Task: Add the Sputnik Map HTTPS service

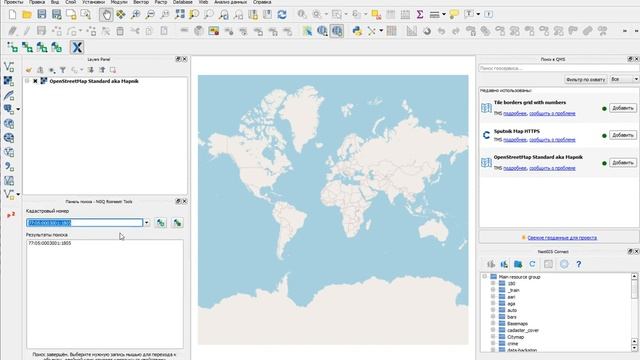Action: point(622,135)
